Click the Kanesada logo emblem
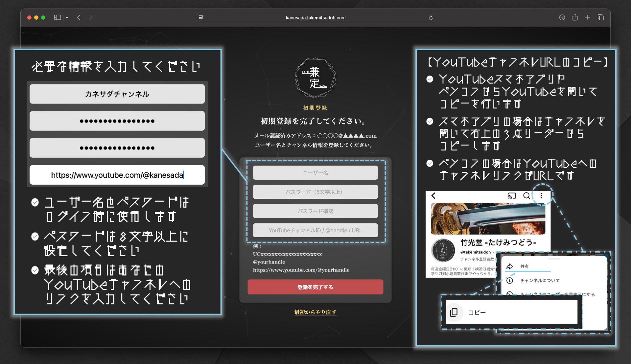631x364 pixels. [315, 78]
